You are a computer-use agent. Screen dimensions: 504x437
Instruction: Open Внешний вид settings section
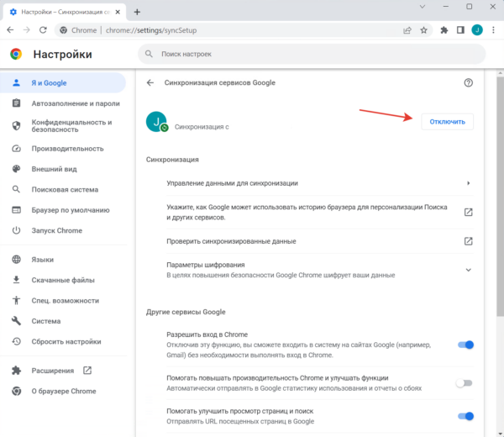(63, 169)
